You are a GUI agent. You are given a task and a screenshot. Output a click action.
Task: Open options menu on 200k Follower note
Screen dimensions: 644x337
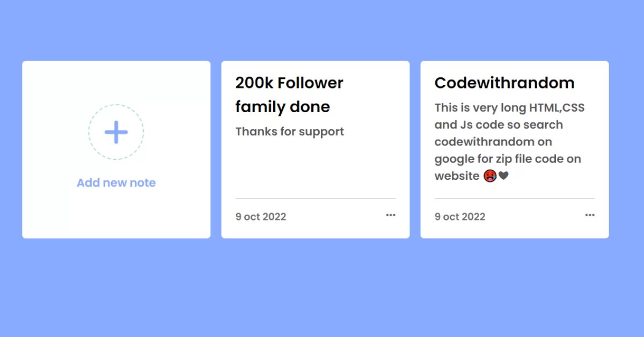(391, 215)
